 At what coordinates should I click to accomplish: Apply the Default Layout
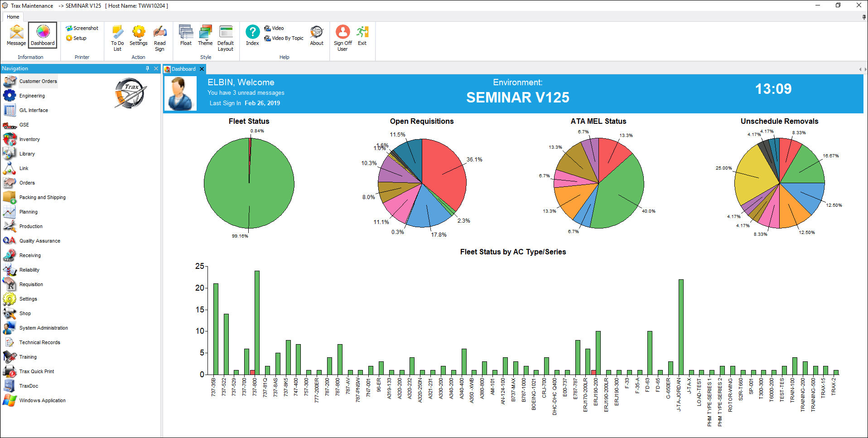point(225,38)
